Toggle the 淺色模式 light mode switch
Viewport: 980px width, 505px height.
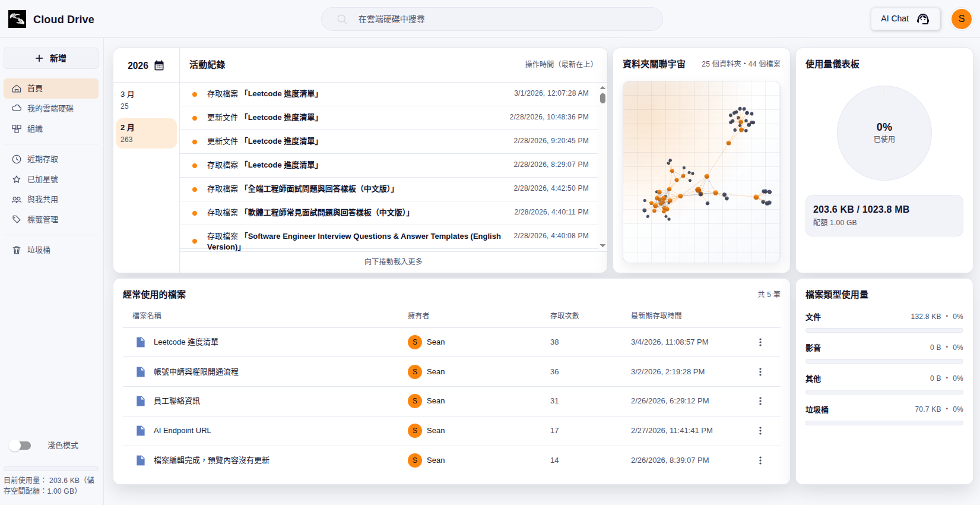click(20, 446)
